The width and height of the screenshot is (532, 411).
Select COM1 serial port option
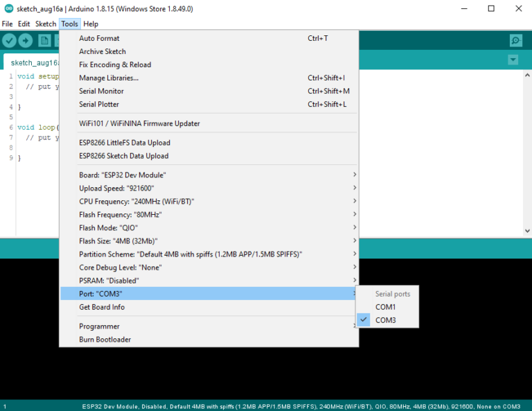click(x=385, y=307)
